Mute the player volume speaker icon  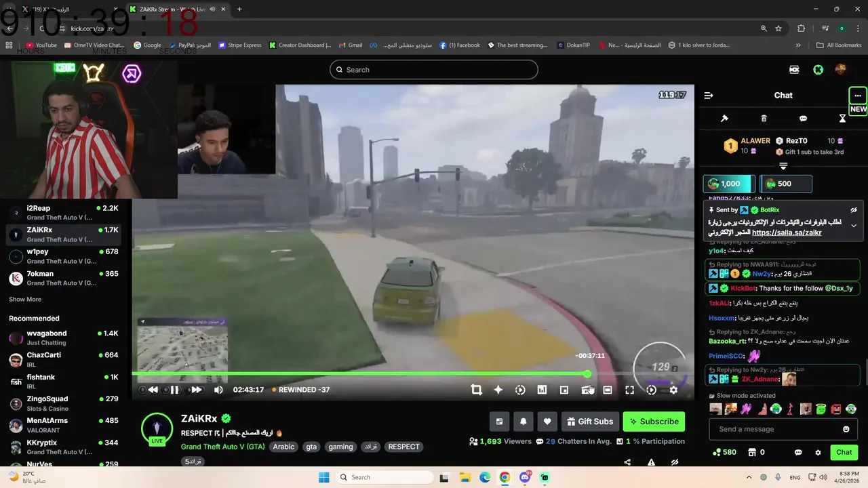click(218, 390)
